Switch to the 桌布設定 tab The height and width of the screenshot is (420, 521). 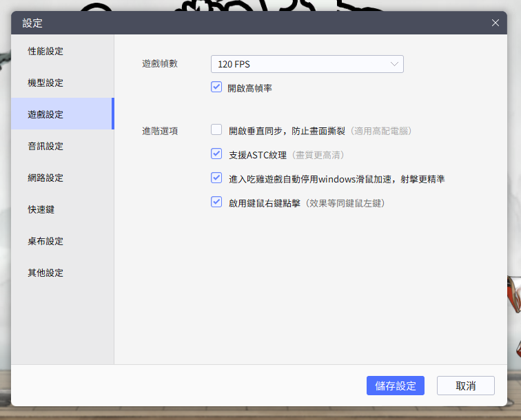coord(63,241)
